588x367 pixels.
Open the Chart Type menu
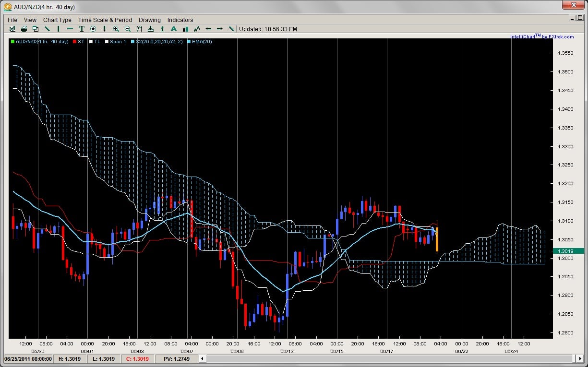[x=57, y=20]
